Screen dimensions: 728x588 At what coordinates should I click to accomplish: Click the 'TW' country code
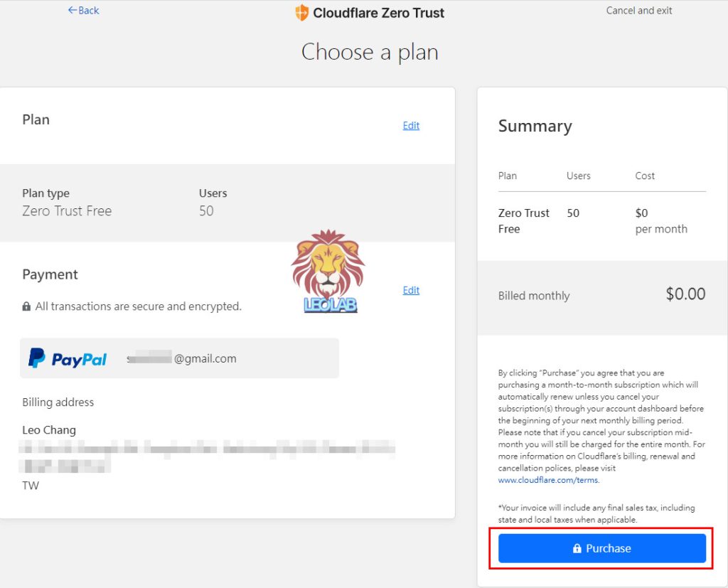(31, 486)
